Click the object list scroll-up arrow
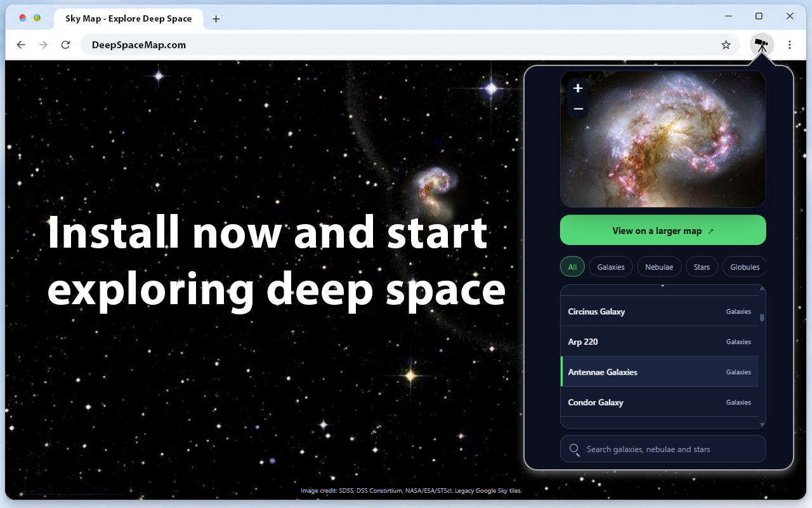812x508 pixels. click(762, 290)
